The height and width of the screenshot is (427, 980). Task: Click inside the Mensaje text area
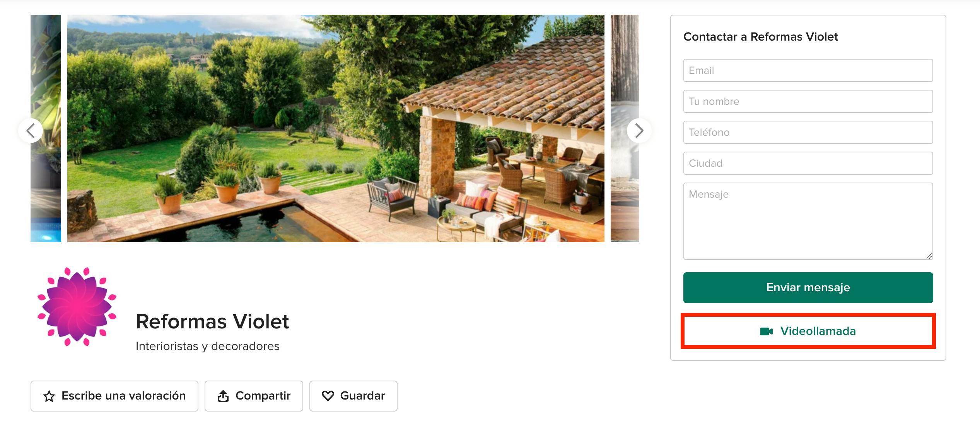808,221
